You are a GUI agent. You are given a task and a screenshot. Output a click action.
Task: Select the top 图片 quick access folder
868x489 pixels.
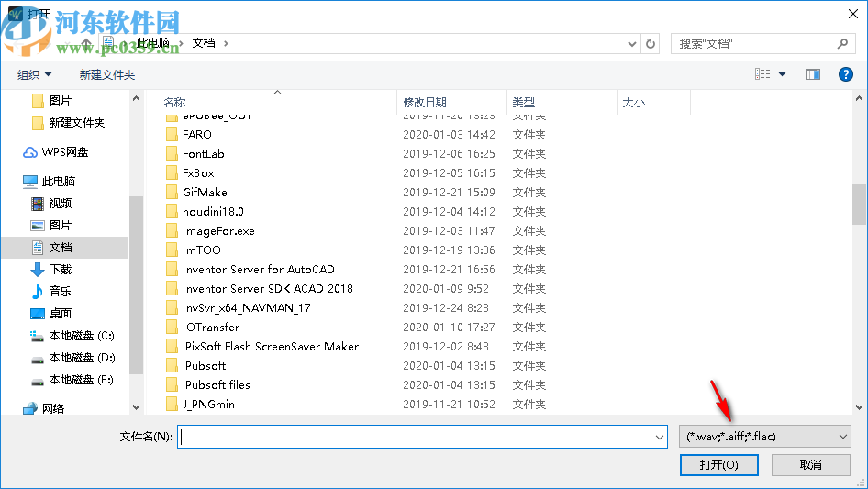tap(60, 100)
